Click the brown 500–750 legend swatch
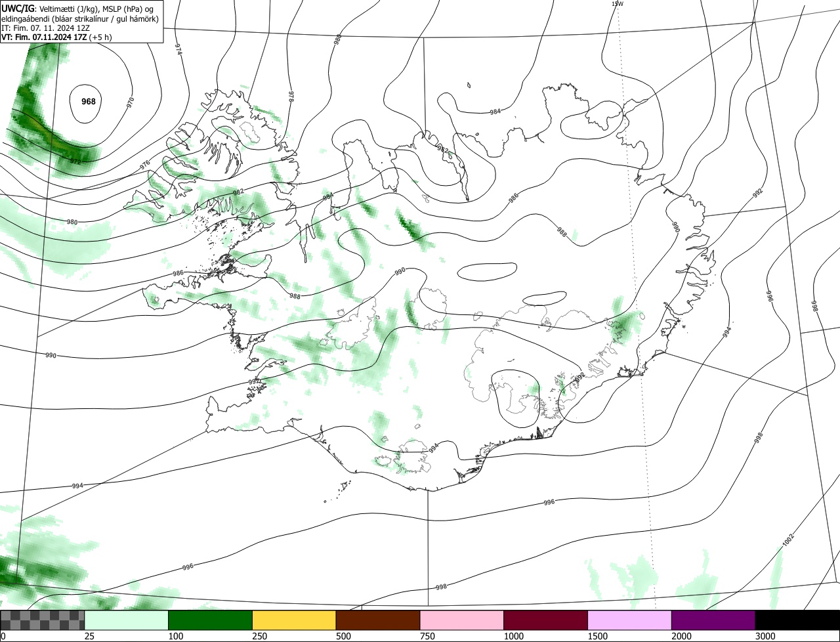The height and width of the screenshot is (642, 840). (378, 620)
